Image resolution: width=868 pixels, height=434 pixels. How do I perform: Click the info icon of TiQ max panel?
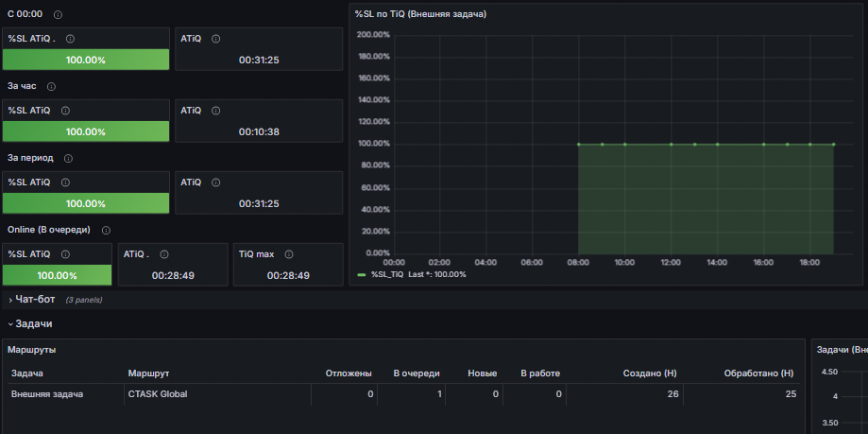(289, 254)
